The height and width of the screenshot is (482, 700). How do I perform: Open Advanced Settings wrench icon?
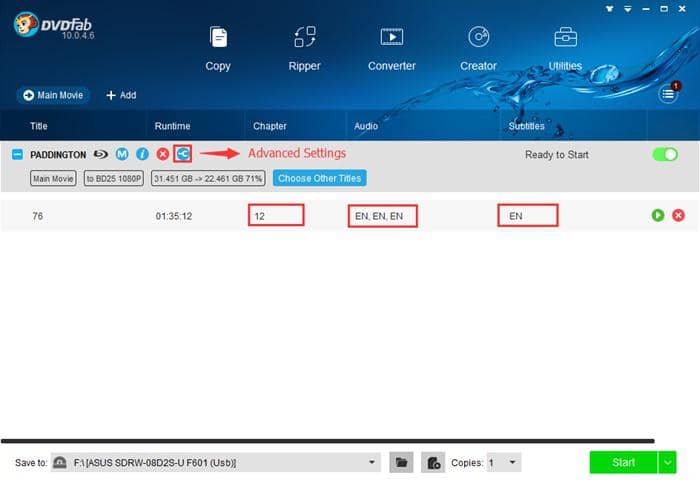point(183,154)
